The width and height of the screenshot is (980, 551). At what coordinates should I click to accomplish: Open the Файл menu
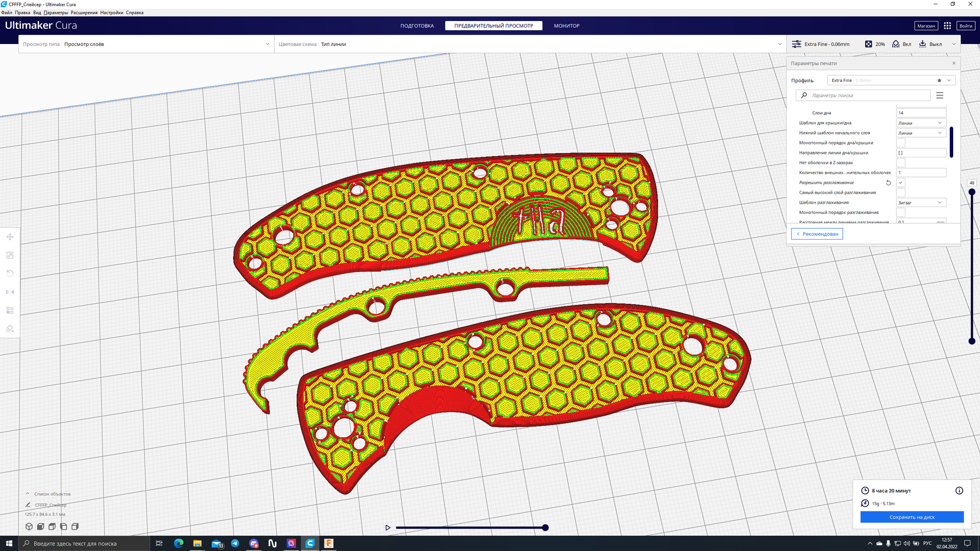[7, 12]
